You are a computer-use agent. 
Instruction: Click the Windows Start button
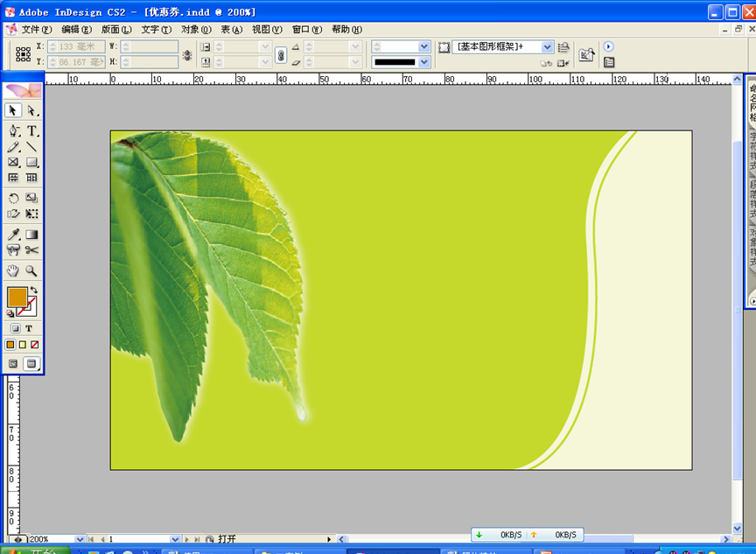35,550
